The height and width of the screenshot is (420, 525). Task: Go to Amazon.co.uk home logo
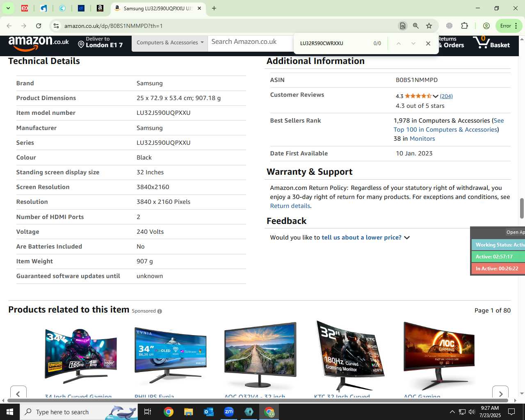point(39,43)
